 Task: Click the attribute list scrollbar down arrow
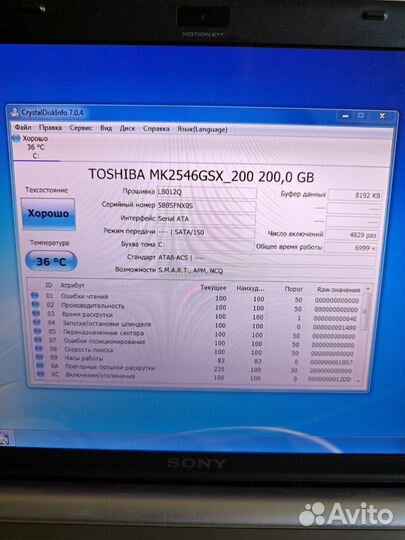pos(358,381)
